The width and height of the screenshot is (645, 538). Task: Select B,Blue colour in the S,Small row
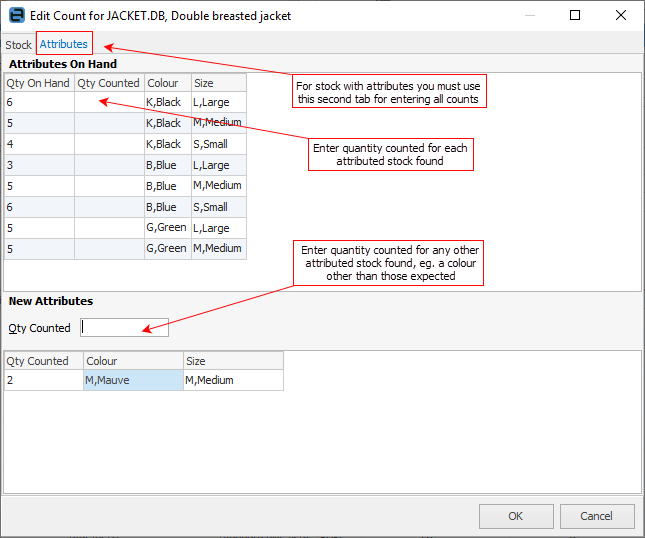(168, 207)
